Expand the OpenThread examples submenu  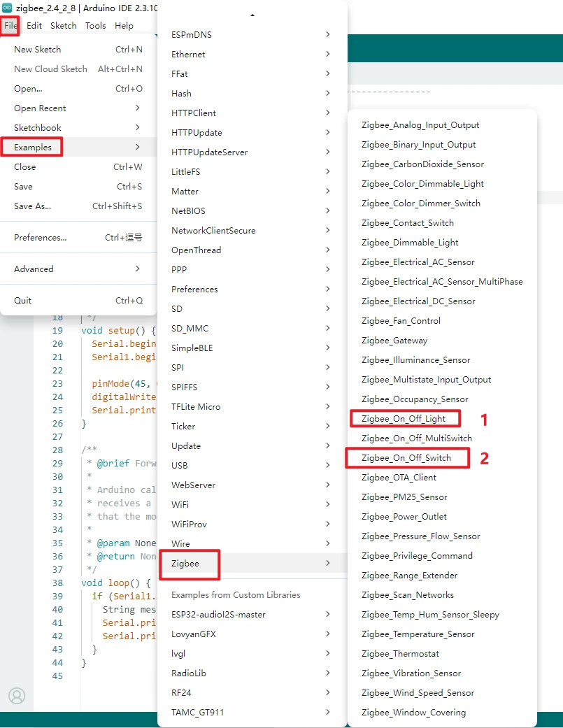(252, 250)
